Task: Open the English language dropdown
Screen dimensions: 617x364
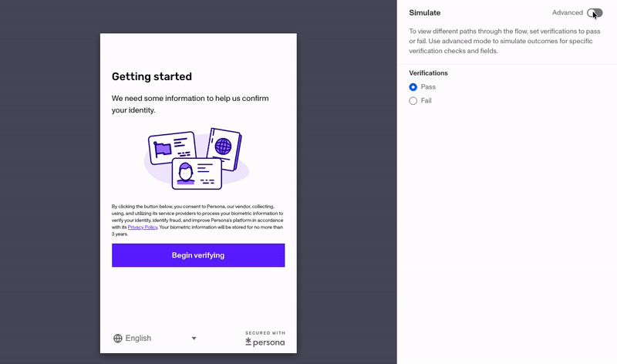Action: tap(155, 338)
